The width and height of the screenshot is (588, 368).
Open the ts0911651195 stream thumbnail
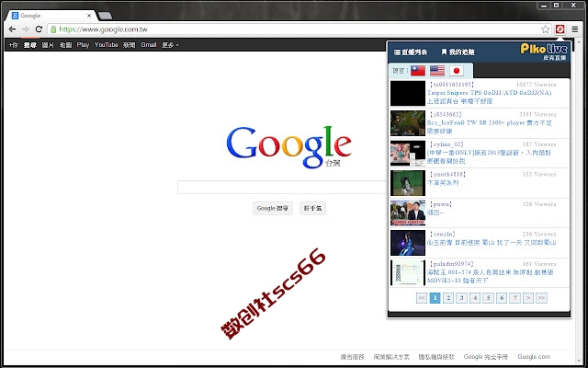pos(408,93)
